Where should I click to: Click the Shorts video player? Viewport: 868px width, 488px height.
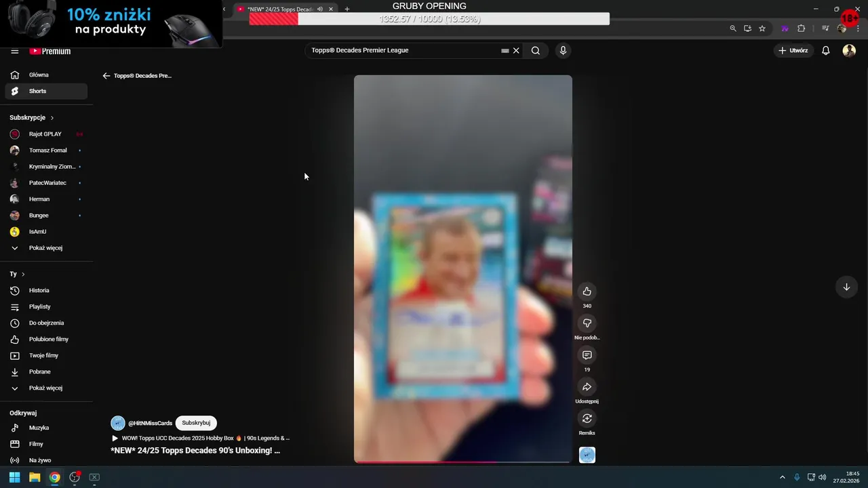tap(463, 268)
